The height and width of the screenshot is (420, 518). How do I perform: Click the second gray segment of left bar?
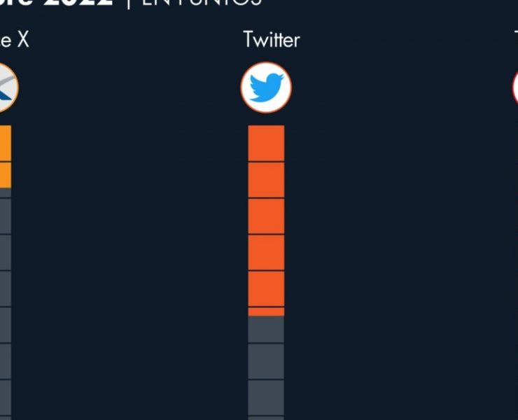click(5, 253)
